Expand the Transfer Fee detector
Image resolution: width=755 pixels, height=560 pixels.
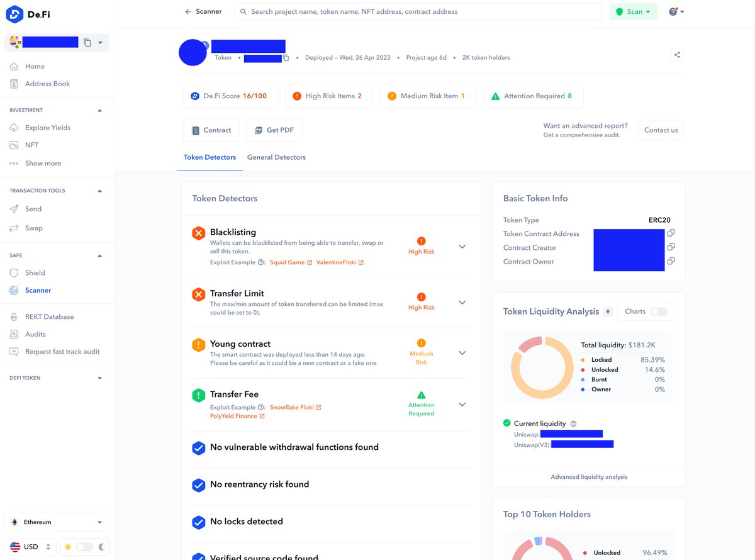[462, 405]
